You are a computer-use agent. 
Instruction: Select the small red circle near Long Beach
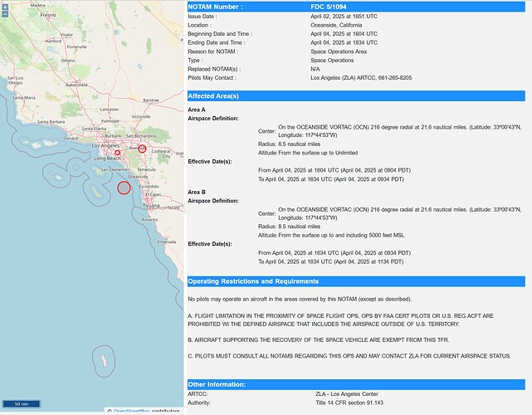click(x=117, y=153)
